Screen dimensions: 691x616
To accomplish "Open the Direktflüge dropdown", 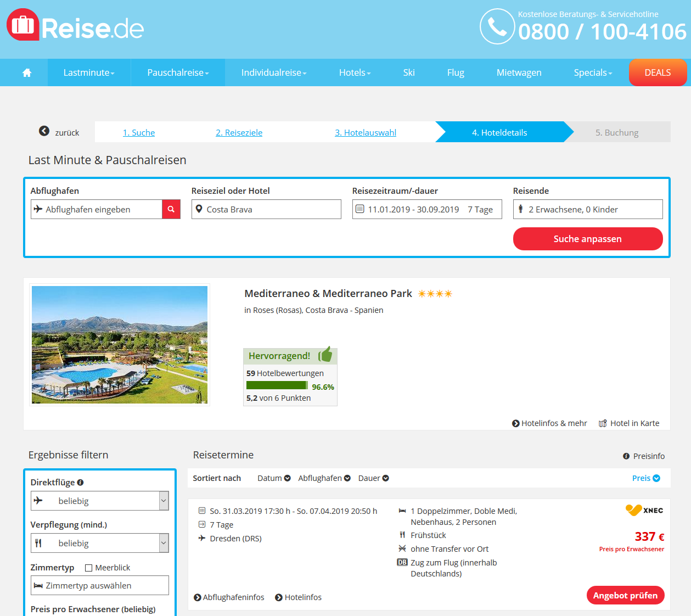I will coord(99,501).
